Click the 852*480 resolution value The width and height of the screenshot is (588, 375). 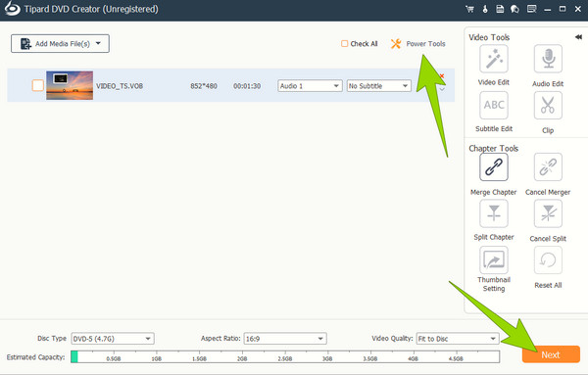[x=204, y=86]
